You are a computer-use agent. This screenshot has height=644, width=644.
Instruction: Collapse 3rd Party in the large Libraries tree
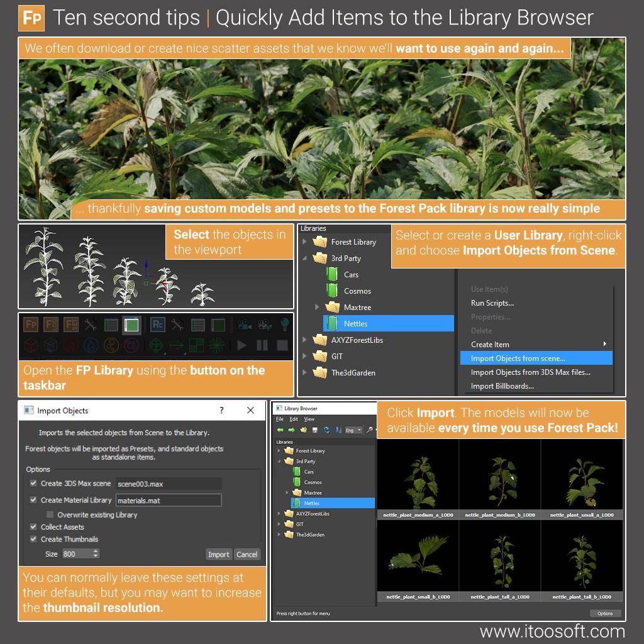[x=304, y=258]
